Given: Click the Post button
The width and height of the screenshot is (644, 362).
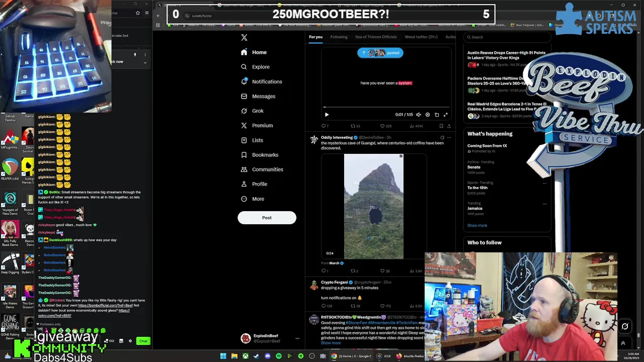Looking at the screenshot, I should point(267,218).
